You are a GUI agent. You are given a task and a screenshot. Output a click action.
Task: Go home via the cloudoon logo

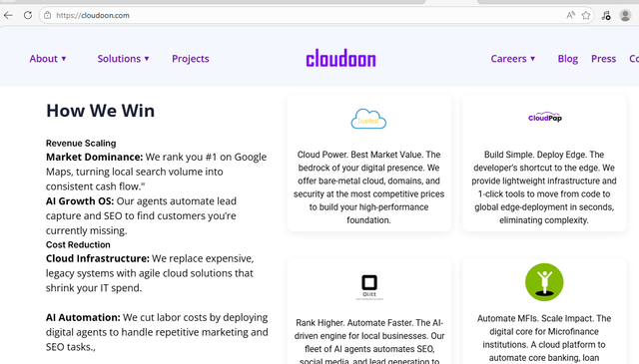(x=340, y=58)
